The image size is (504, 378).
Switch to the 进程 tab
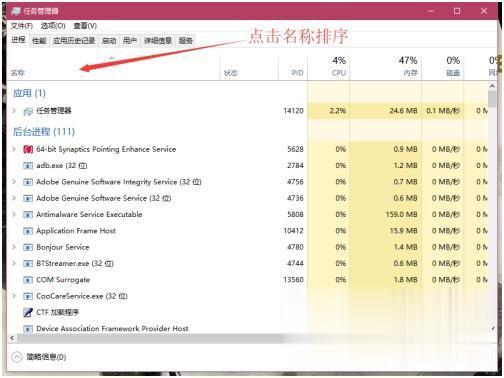click(x=18, y=40)
